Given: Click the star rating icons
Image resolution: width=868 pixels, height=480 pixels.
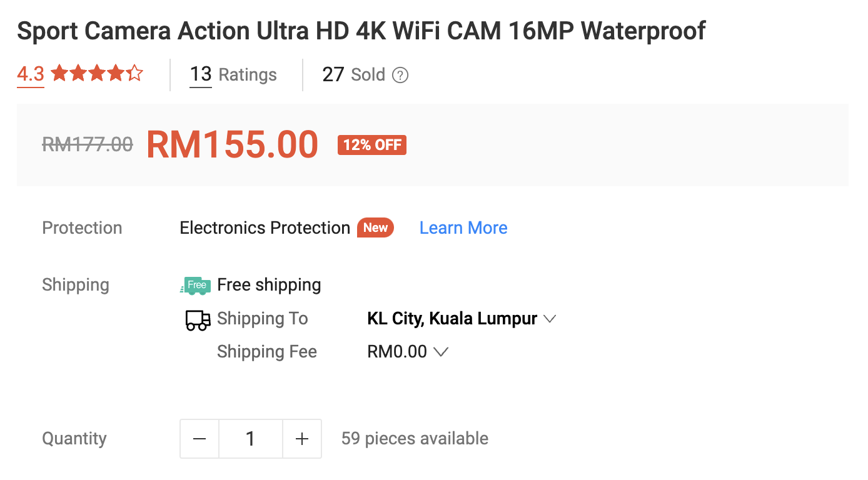Looking at the screenshot, I should click(x=97, y=74).
